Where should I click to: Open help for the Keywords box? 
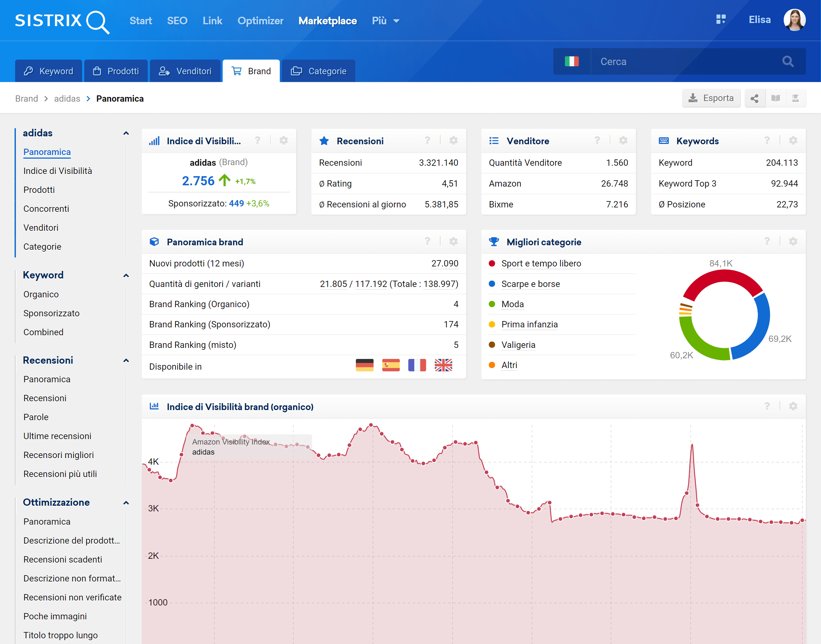[767, 141]
